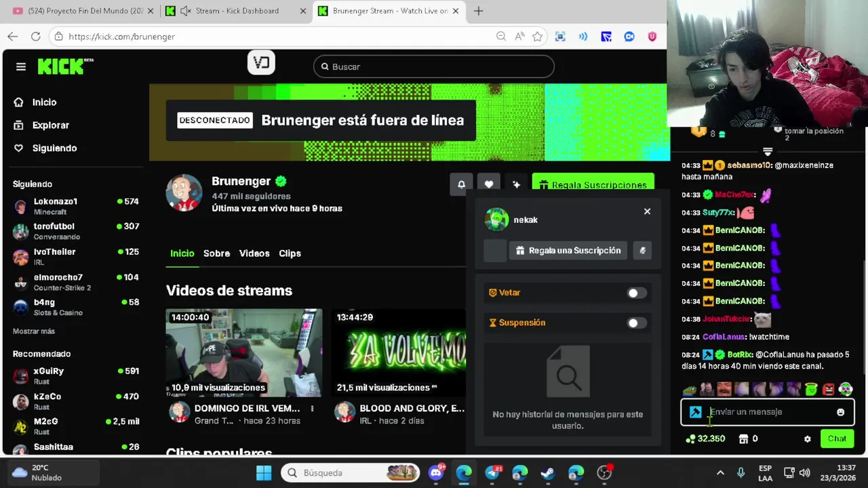Switch to the Clips tab
Viewport: 868px width, 488px height.
point(290,253)
